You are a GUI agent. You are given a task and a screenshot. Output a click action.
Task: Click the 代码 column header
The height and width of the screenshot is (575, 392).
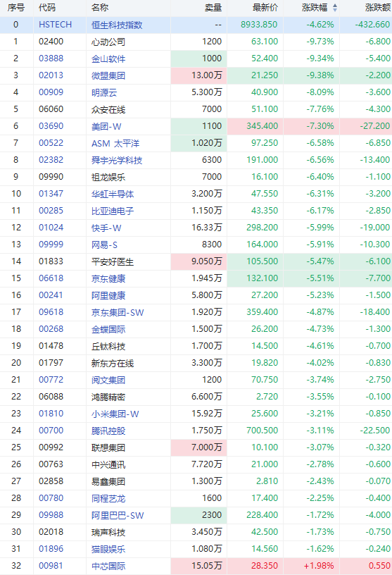[x=47, y=8]
